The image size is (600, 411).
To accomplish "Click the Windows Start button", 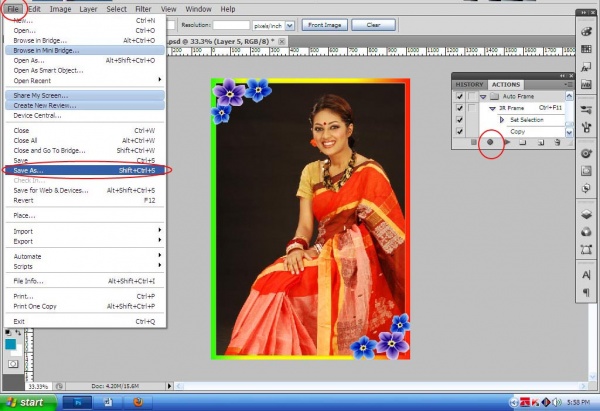I will click(x=25, y=402).
